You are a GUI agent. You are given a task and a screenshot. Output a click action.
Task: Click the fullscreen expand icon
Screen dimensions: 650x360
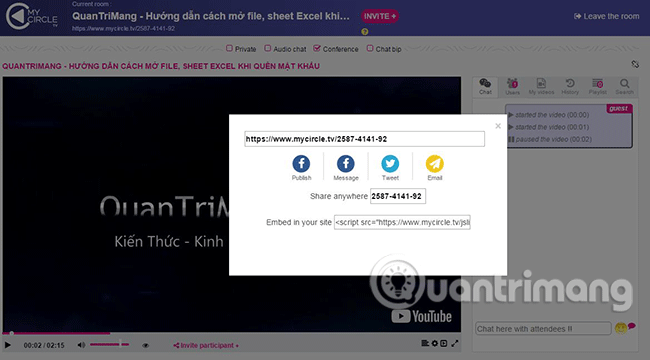point(455,343)
